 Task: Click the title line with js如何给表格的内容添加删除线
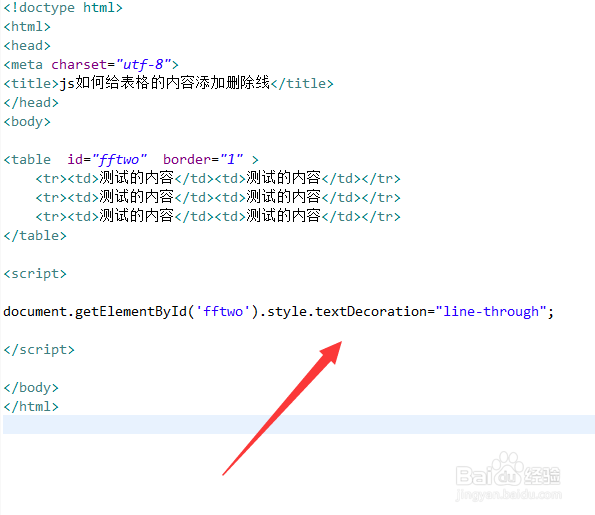[168, 83]
